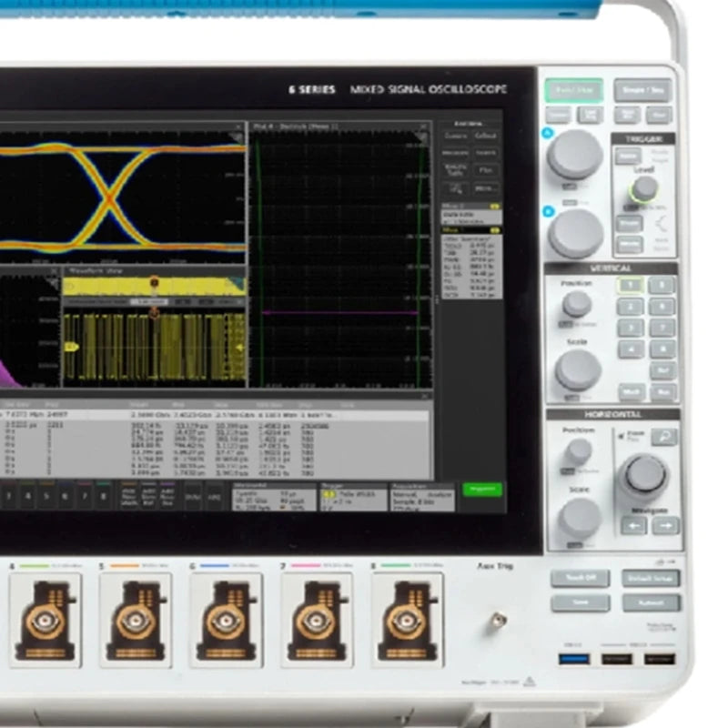
Task: Adjust the Trigger Level knob
Action: (x=646, y=189)
